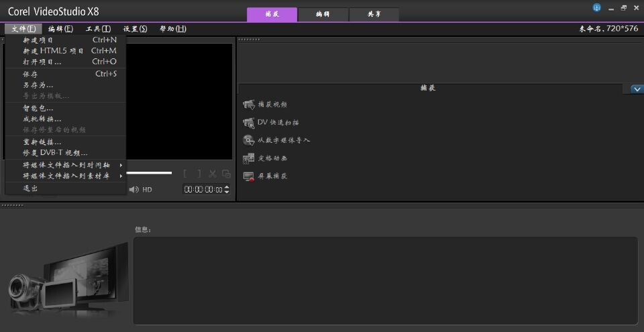644x332 pixels.
Task: Click the 从数字媒体导入 (Import from Digital Media) disc icon
Action: coord(249,140)
